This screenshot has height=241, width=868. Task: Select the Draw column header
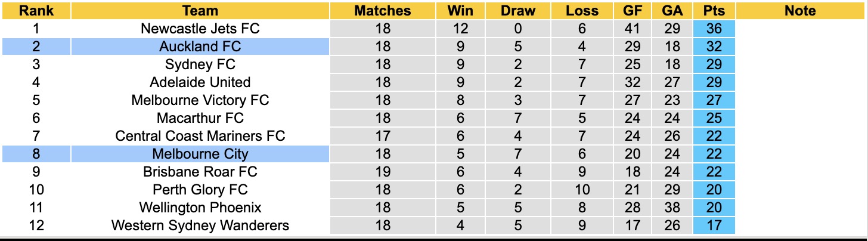pos(518,11)
